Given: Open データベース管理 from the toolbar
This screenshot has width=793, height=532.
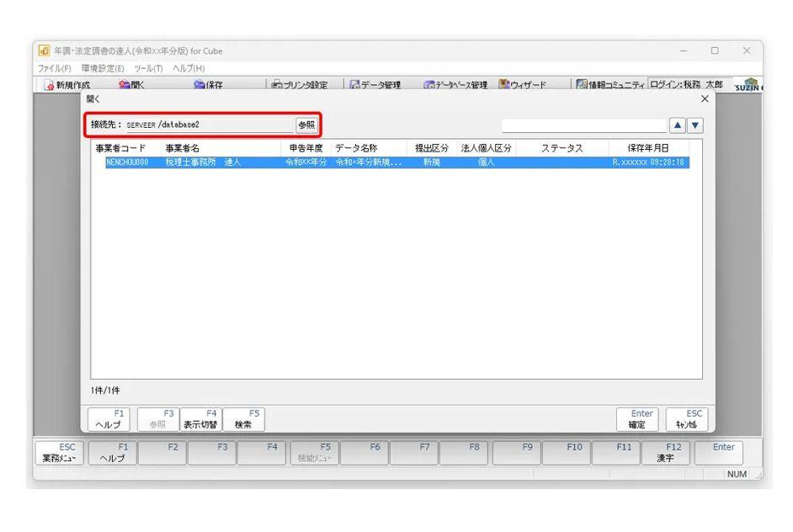Looking at the screenshot, I should (x=455, y=85).
